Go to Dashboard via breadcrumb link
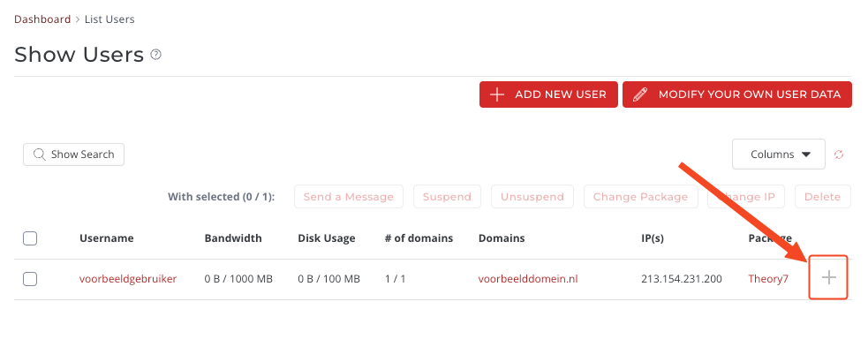 42,19
